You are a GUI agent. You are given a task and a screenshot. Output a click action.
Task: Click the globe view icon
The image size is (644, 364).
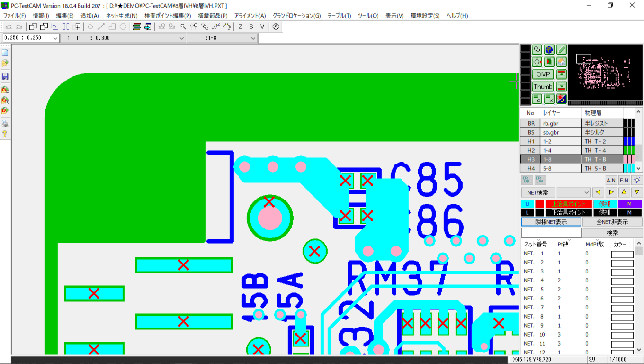click(549, 50)
